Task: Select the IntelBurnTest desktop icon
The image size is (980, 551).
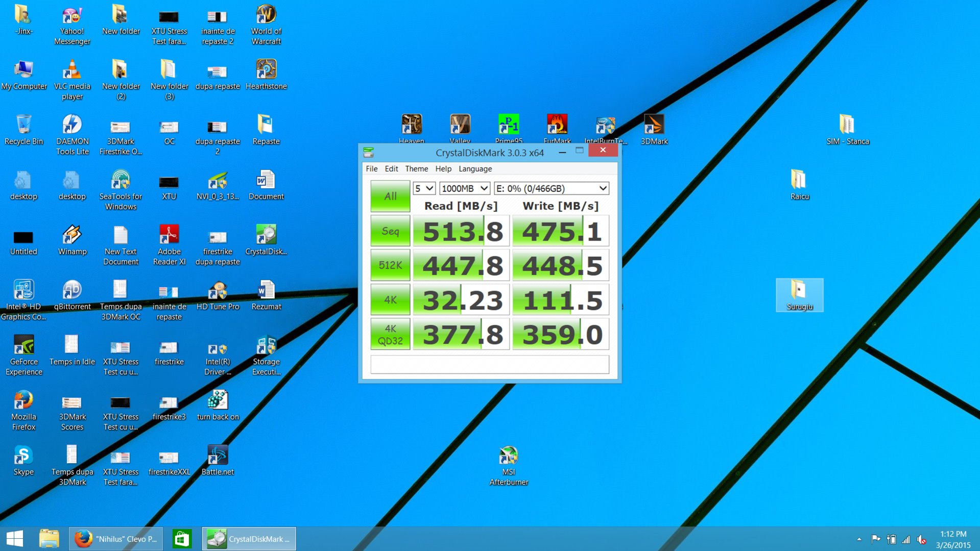Action: click(x=606, y=129)
